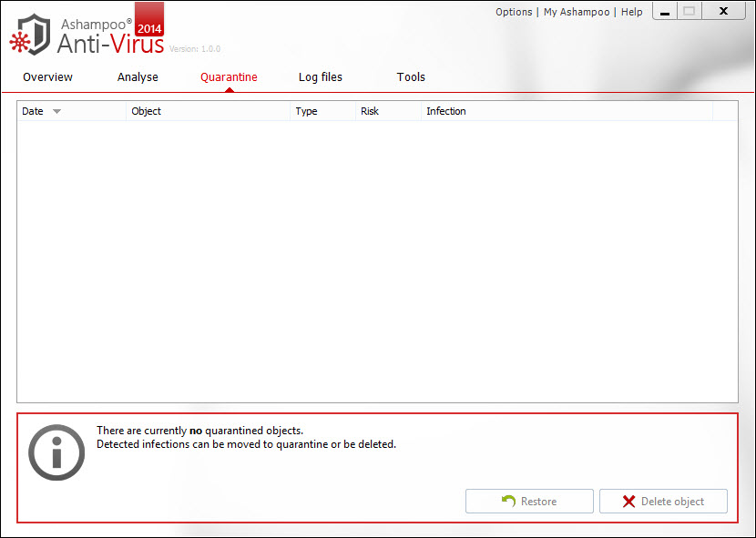
Task: Go to the Tools tab
Action: (411, 77)
